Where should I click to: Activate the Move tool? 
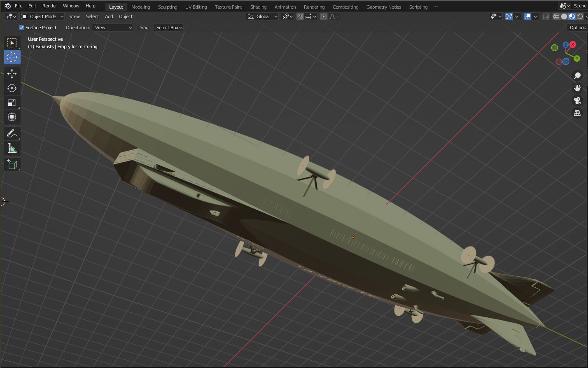tap(12, 74)
